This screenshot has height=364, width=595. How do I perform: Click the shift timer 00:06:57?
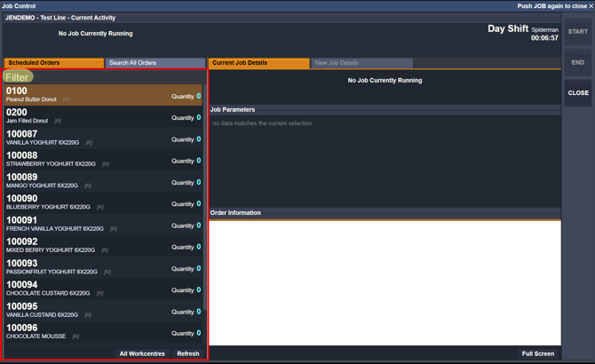(544, 38)
